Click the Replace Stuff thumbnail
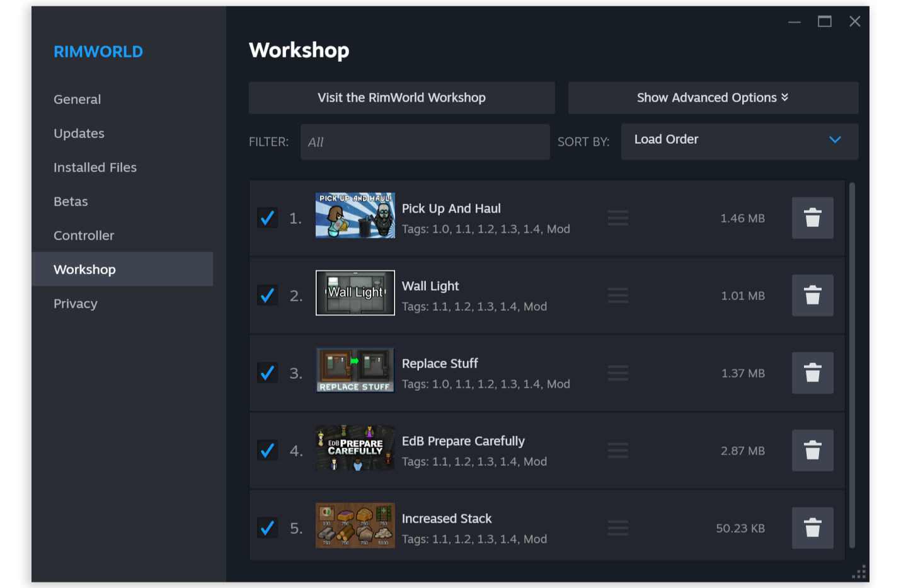Viewport: 901px width, 588px height. 355,371
